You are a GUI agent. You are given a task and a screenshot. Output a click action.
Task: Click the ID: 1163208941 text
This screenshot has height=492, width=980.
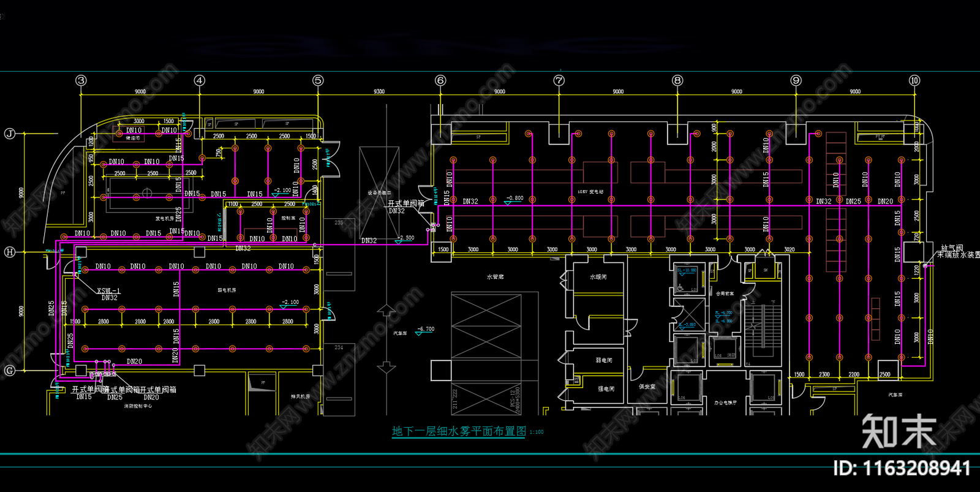point(902,468)
